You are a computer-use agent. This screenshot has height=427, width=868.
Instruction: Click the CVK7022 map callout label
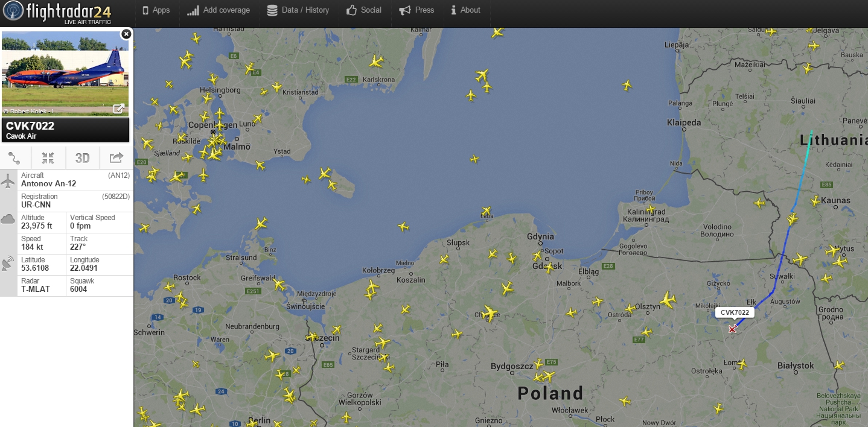(x=735, y=312)
